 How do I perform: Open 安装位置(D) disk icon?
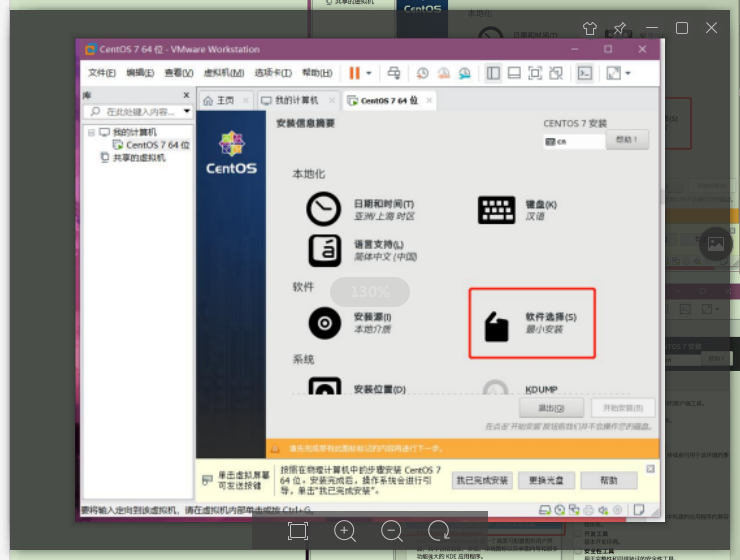tap(324, 385)
